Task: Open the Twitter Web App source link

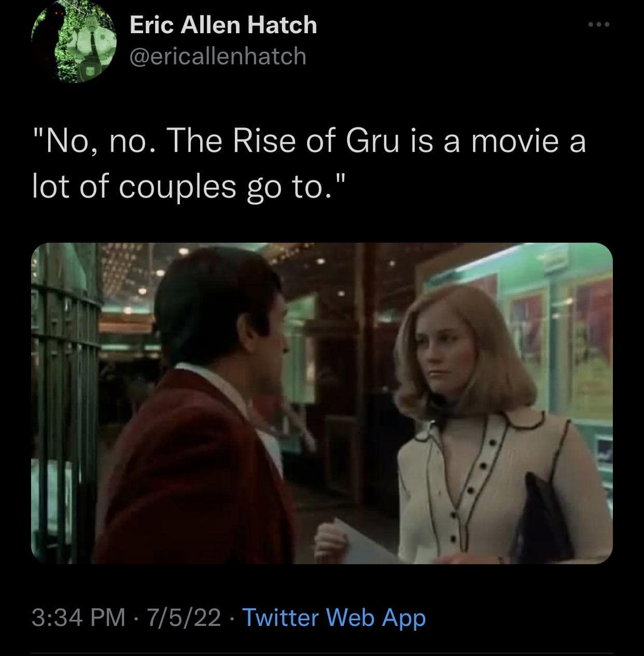Action: [x=334, y=618]
